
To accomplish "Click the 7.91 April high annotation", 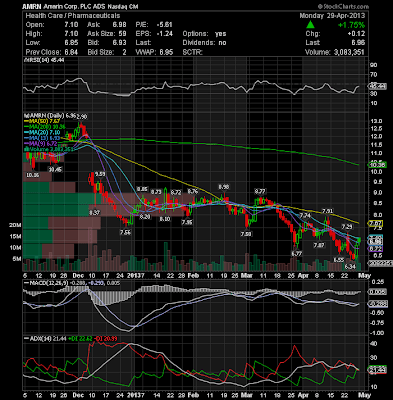I will 327,211.
